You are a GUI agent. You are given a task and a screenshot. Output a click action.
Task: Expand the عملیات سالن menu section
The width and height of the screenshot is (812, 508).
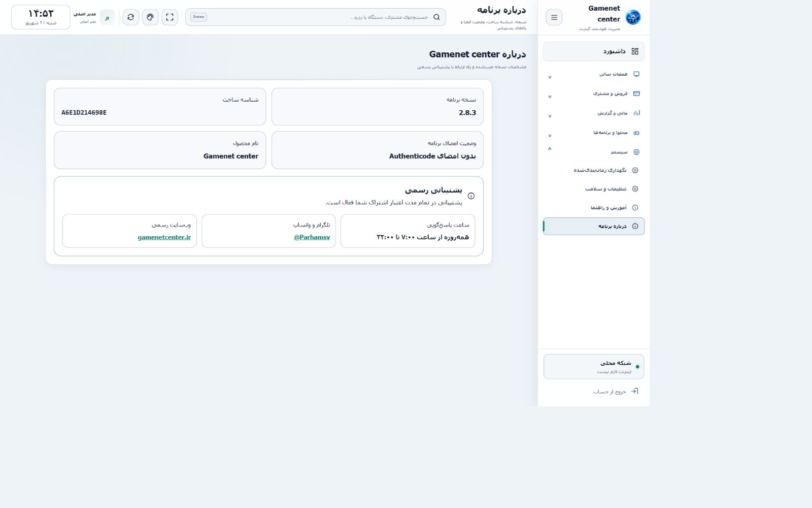(x=594, y=74)
